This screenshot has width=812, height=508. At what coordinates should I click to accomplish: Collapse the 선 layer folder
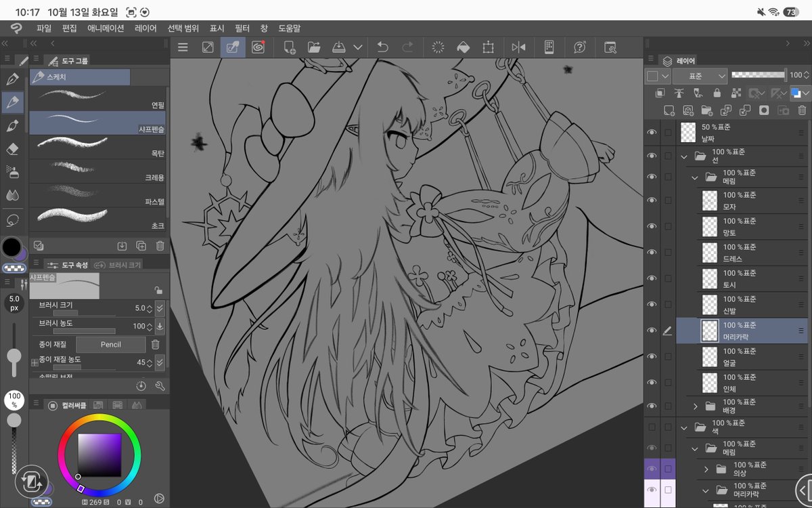(684, 156)
